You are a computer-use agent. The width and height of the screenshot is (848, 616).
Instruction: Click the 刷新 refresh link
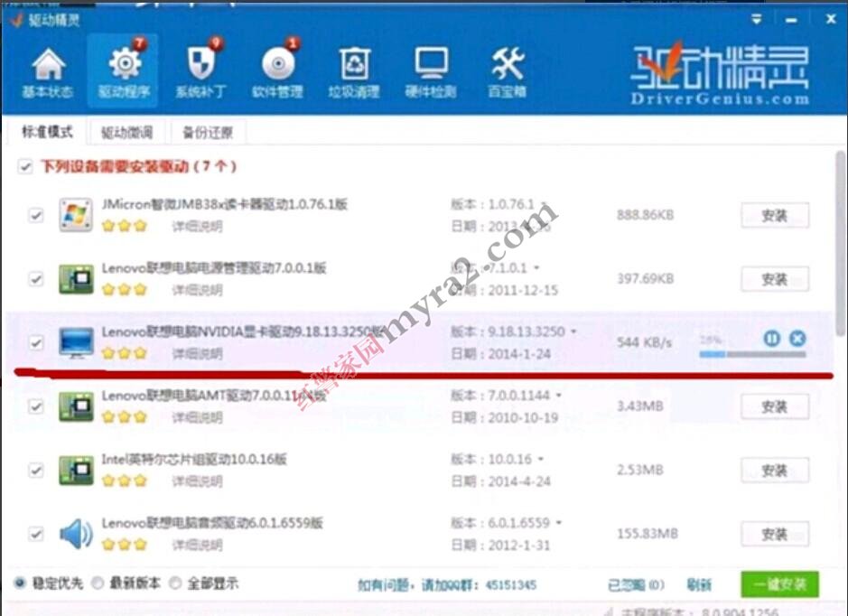[699, 584]
